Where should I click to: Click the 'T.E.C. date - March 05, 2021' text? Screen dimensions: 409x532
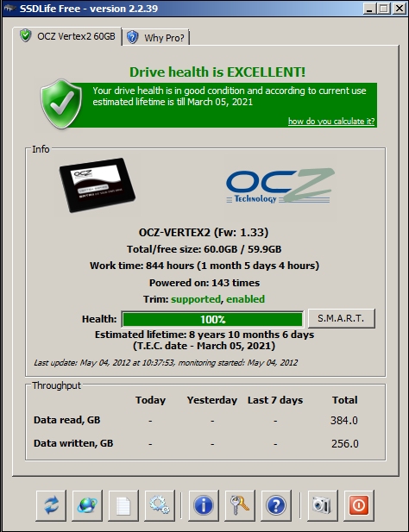click(x=204, y=346)
